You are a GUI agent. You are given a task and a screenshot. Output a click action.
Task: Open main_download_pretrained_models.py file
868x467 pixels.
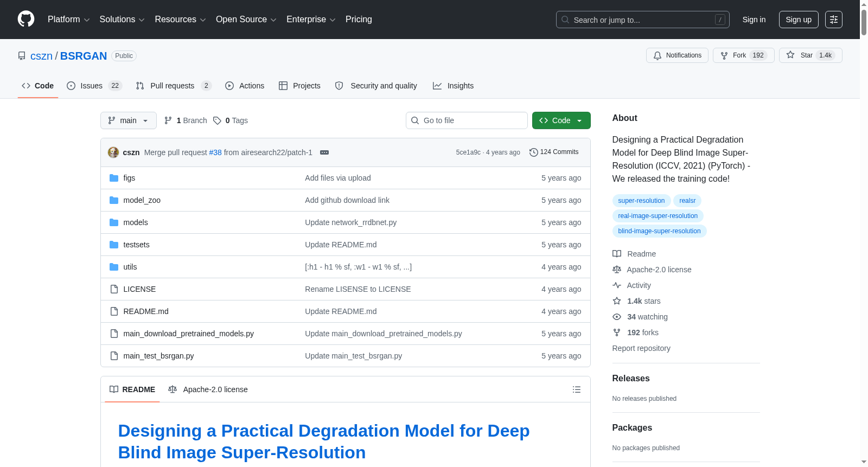[188, 334]
